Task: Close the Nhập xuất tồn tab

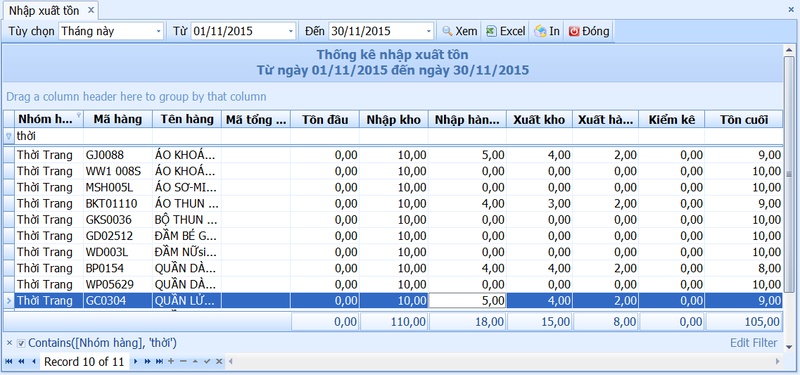Action: [91, 10]
